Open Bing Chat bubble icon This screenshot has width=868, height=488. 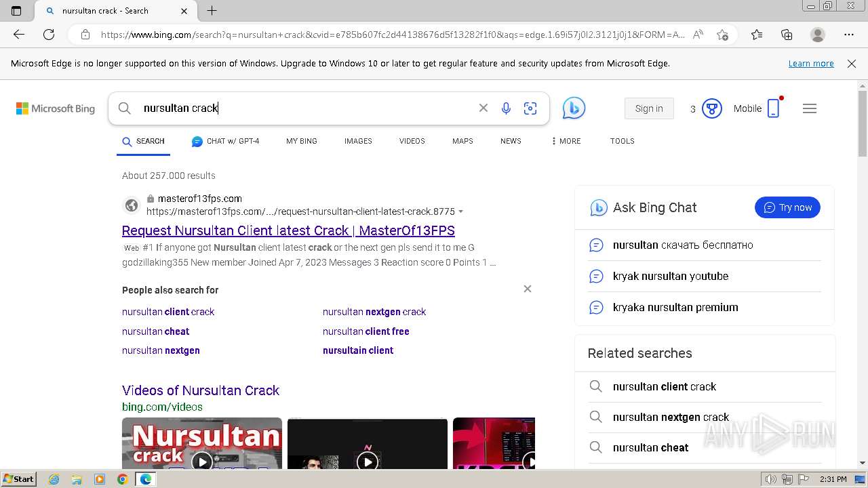[574, 108]
